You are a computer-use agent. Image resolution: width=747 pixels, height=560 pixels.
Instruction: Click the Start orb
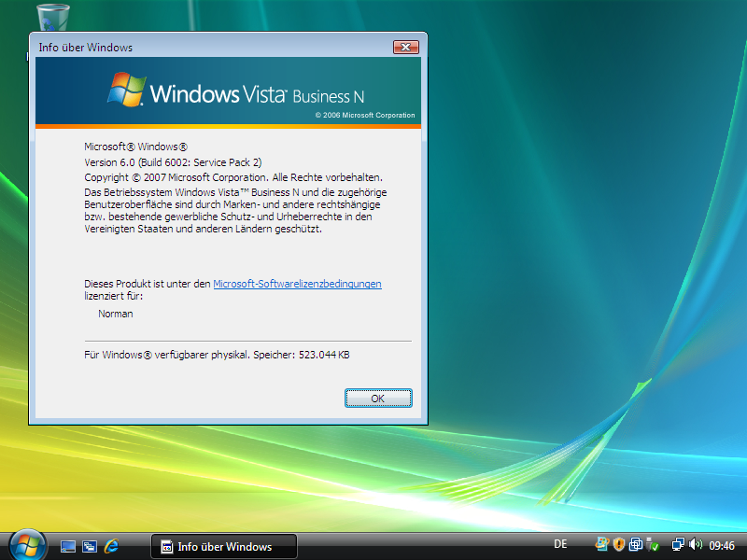tap(21, 543)
